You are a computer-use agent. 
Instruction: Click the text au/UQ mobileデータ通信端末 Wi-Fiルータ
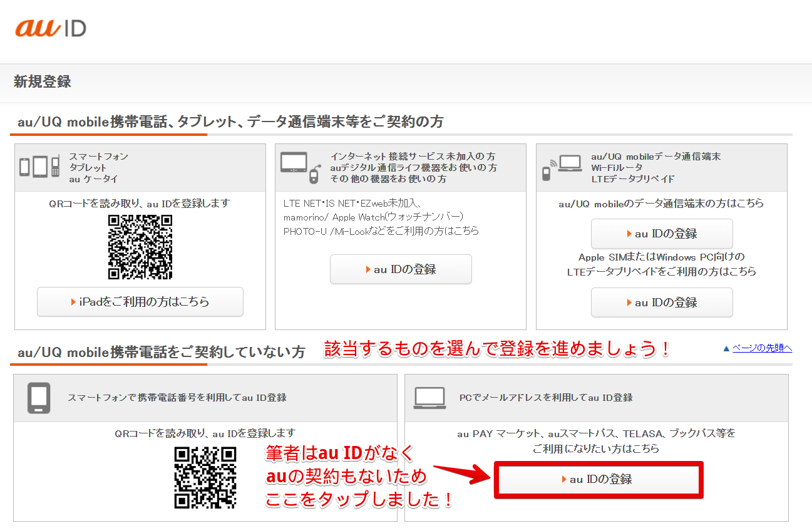(x=656, y=162)
